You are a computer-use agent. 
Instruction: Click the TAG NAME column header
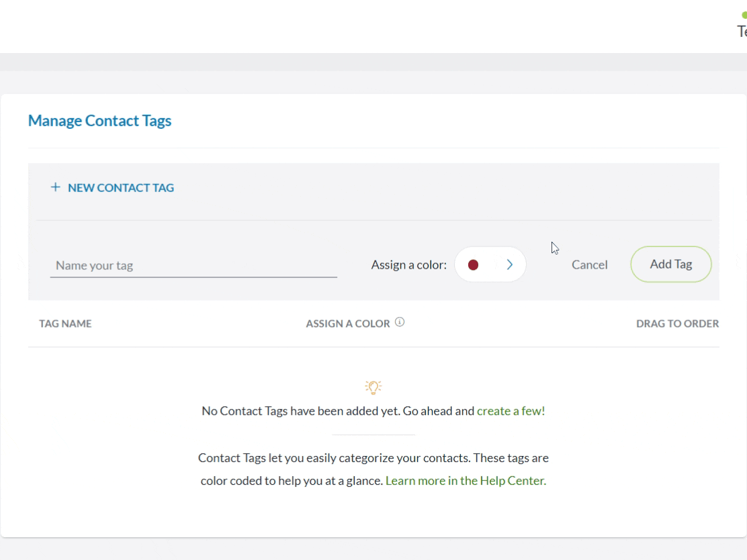65,324
